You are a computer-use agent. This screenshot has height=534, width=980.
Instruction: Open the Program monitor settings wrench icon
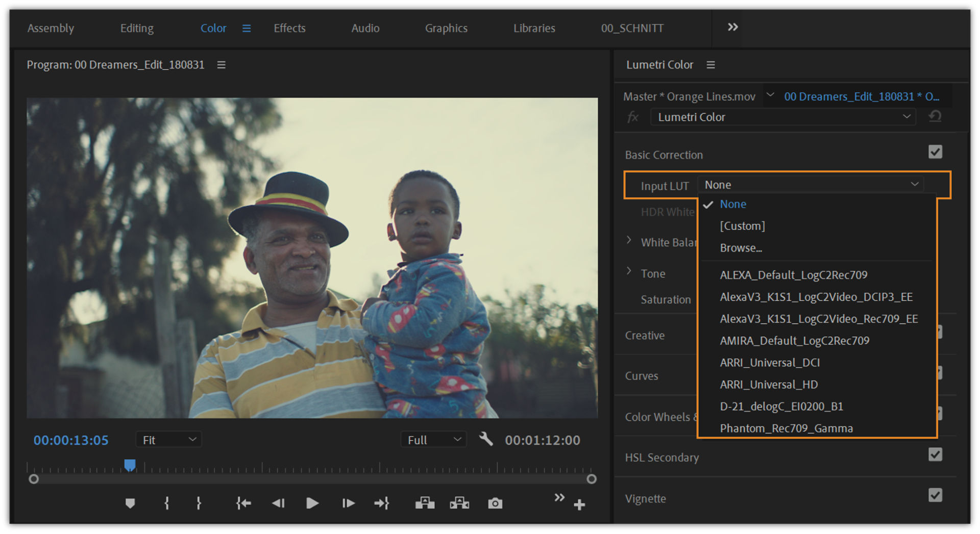pyautogui.click(x=485, y=439)
